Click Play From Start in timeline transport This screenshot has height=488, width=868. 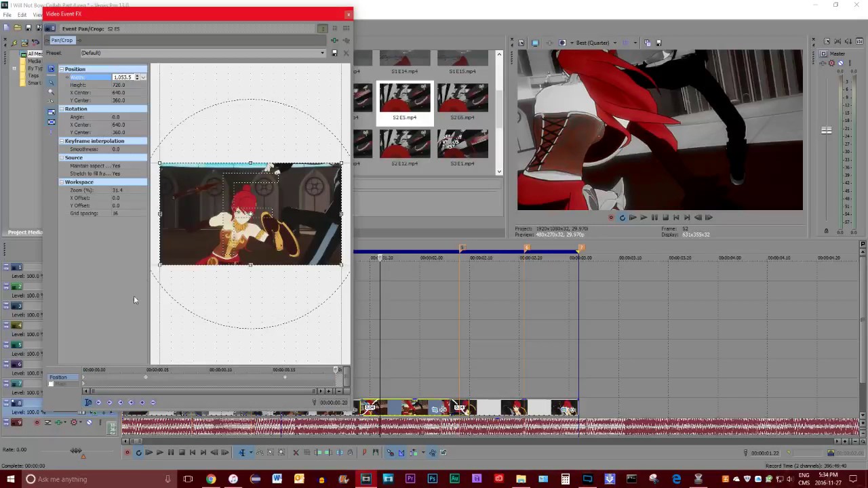(x=149, y=453)
